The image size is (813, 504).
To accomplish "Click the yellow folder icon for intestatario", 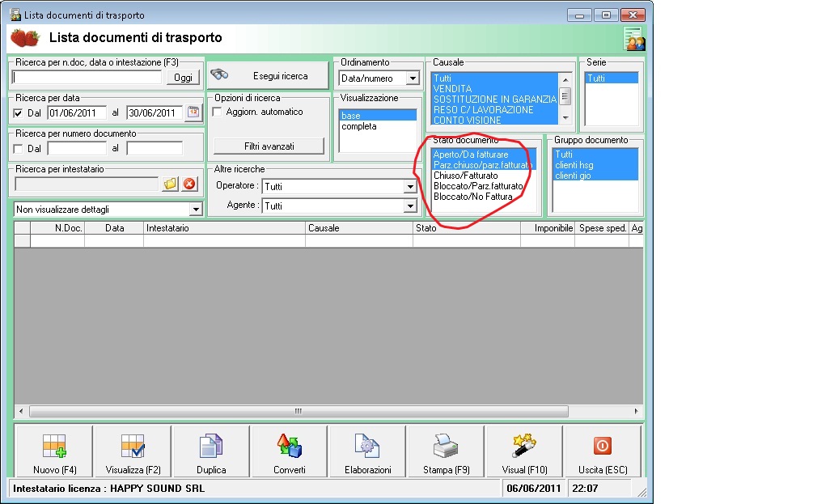I will 170,184.
